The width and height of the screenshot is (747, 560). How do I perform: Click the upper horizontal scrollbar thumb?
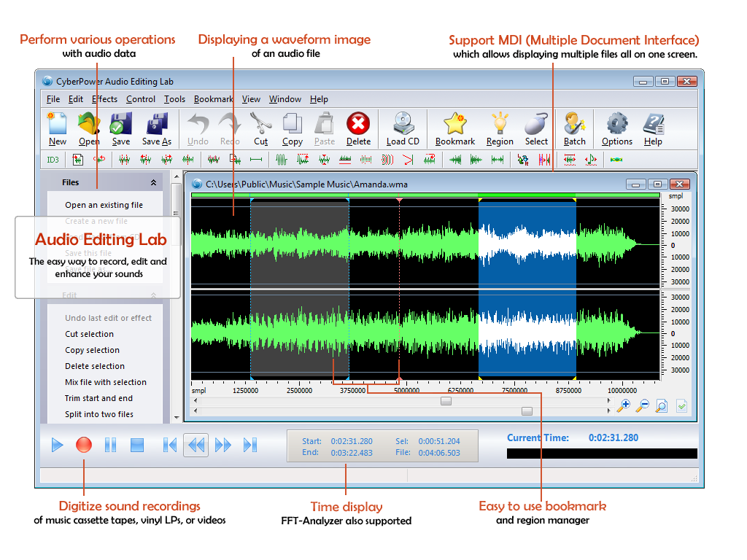click(446, 401)
